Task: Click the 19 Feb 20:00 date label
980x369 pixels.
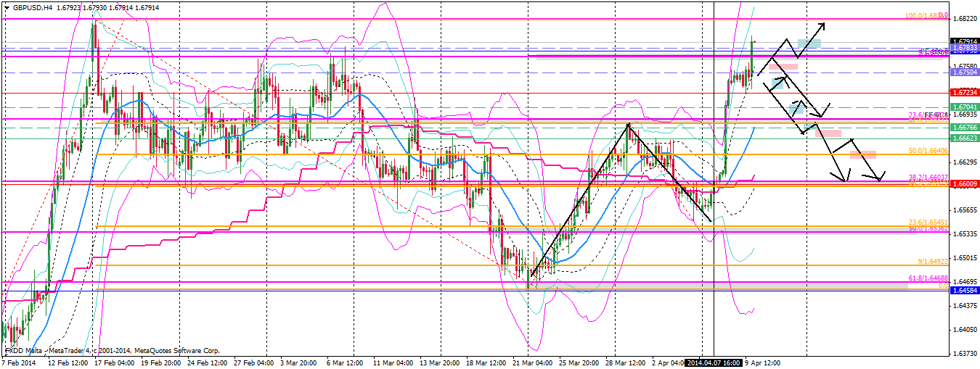Action: (x=161, y=362)
